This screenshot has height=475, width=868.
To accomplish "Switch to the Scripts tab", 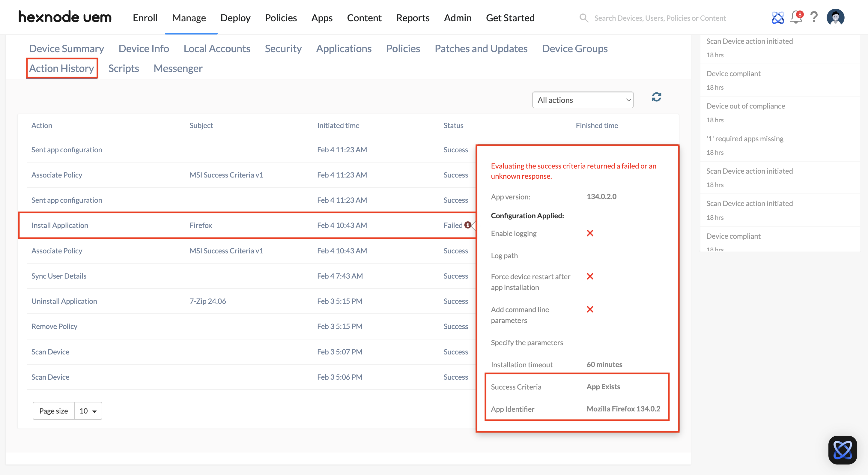I will point(124,68).
